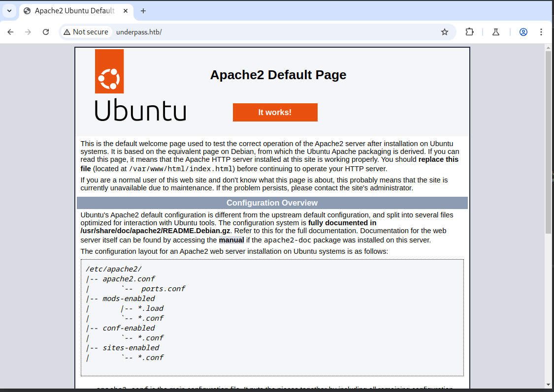Click *.load in the config tree
This screenshot has height=392, width=554.
pyautogui.click(x=151, y=308)
